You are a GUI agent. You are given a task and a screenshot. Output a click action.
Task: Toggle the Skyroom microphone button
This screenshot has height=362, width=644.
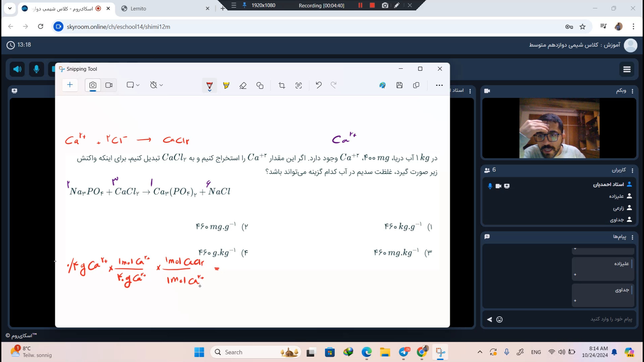pyautogui.click(x=37, y=69)
